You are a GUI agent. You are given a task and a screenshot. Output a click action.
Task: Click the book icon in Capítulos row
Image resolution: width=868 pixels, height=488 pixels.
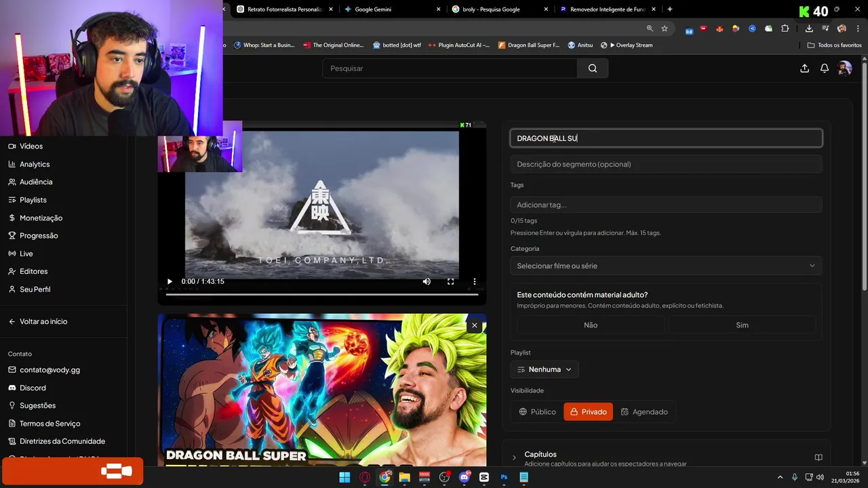point(818,457)
